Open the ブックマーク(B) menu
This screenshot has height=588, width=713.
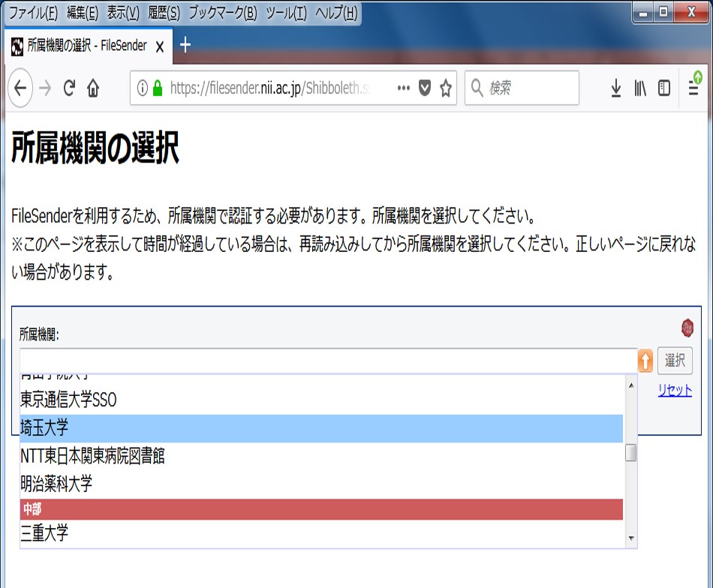[223, 13]
